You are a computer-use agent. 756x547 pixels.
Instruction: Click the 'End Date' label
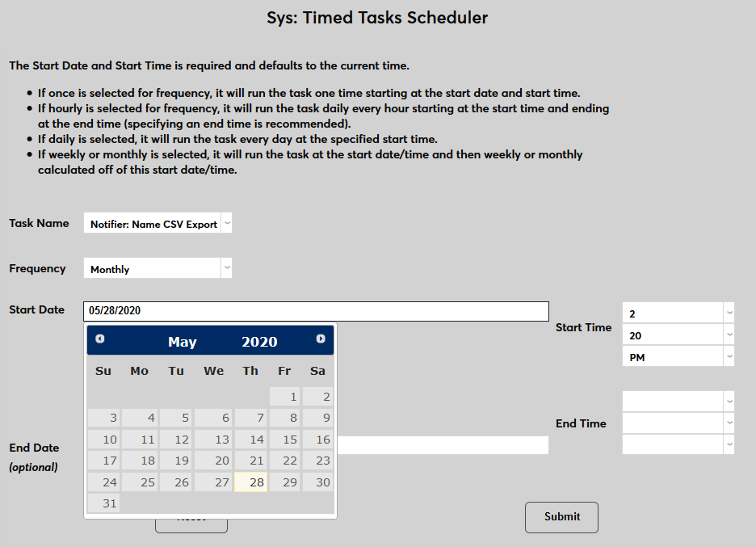pos(34,448)
